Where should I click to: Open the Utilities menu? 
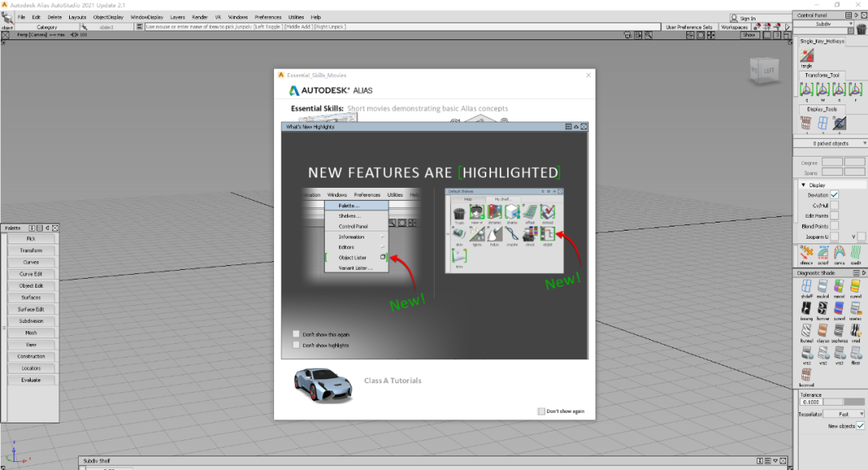click(296, 17)
